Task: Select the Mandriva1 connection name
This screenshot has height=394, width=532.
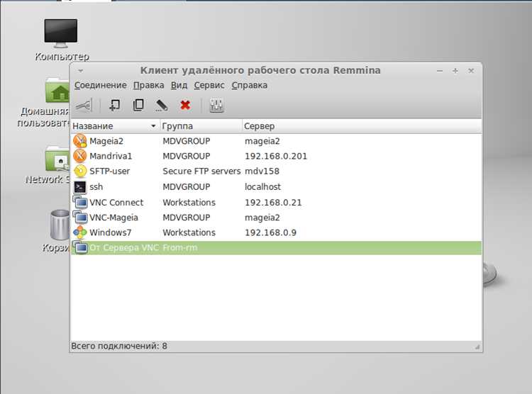Action: coord(111,156)
